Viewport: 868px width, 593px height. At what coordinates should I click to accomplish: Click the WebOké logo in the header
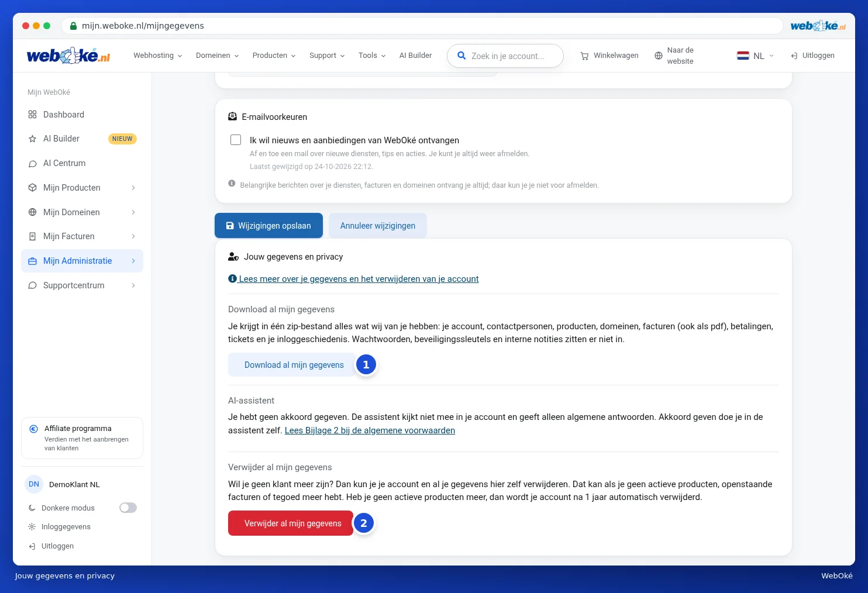68,56
